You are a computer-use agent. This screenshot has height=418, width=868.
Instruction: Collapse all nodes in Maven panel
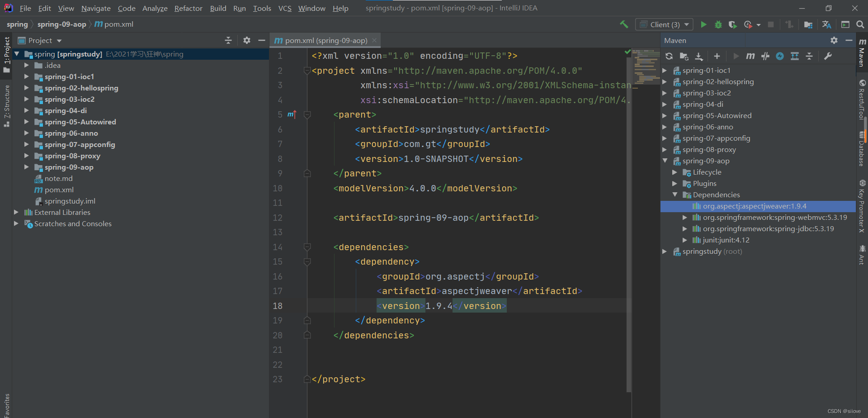810,56
